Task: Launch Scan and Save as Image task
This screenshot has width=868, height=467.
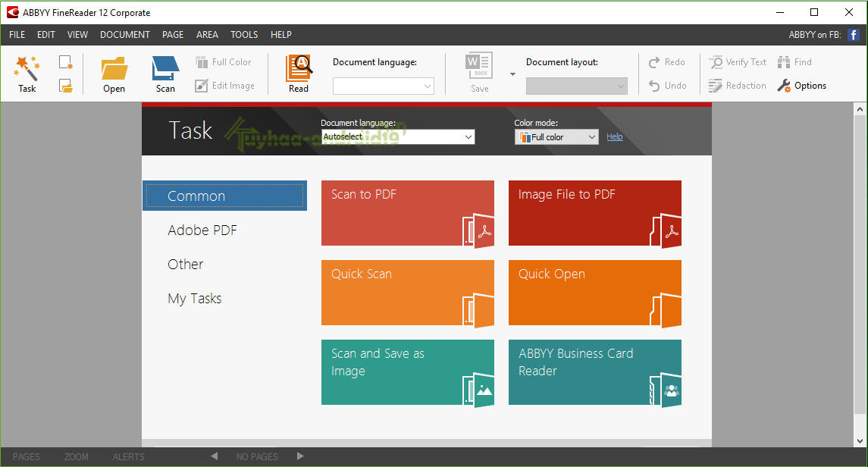Action: (x=408, y=372)
